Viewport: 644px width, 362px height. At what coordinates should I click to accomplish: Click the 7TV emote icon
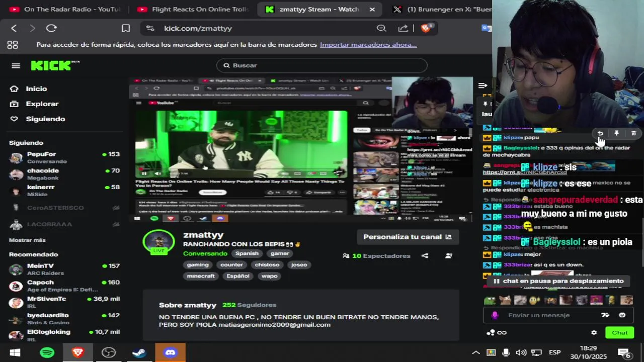pyautogui.click(x=605, y=315)
